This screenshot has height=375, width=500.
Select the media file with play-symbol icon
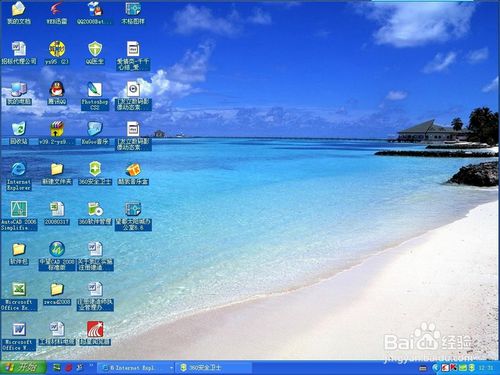(133, 96)
